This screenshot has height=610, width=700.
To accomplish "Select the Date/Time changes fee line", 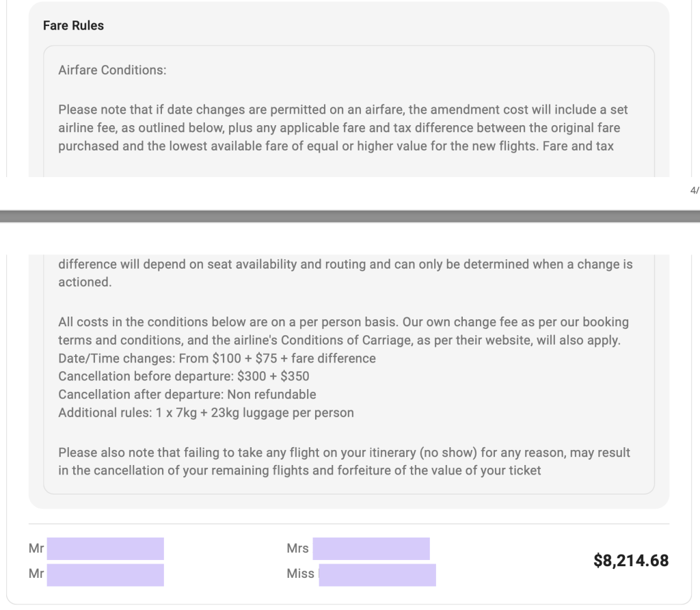I will (217, 358).
